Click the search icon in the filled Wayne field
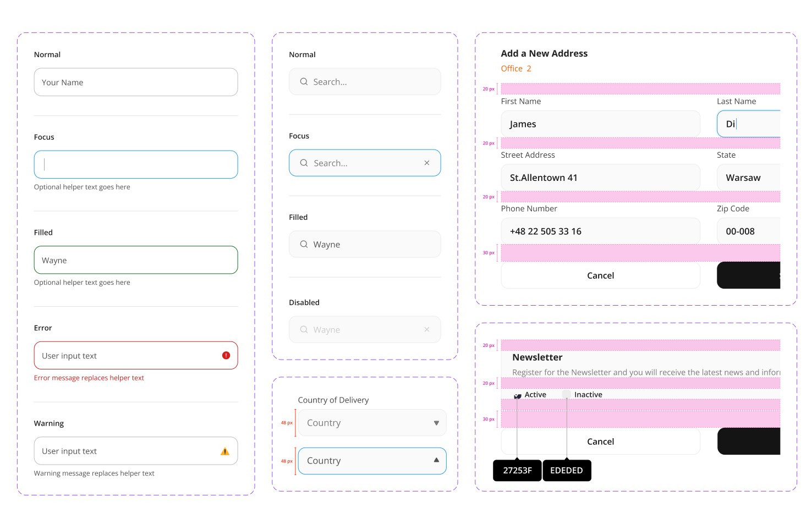812x530 pixels. pyautogui.click(x=304, y=244)
